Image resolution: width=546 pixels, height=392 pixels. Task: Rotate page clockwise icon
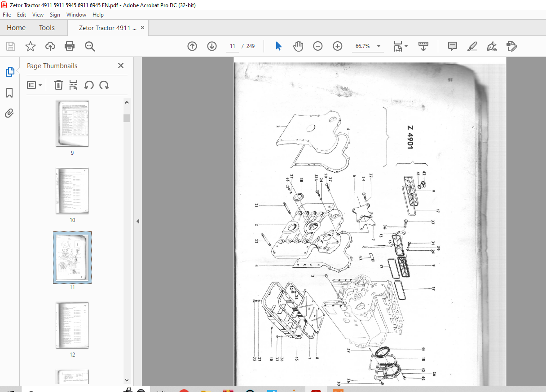tap(104, 85)
